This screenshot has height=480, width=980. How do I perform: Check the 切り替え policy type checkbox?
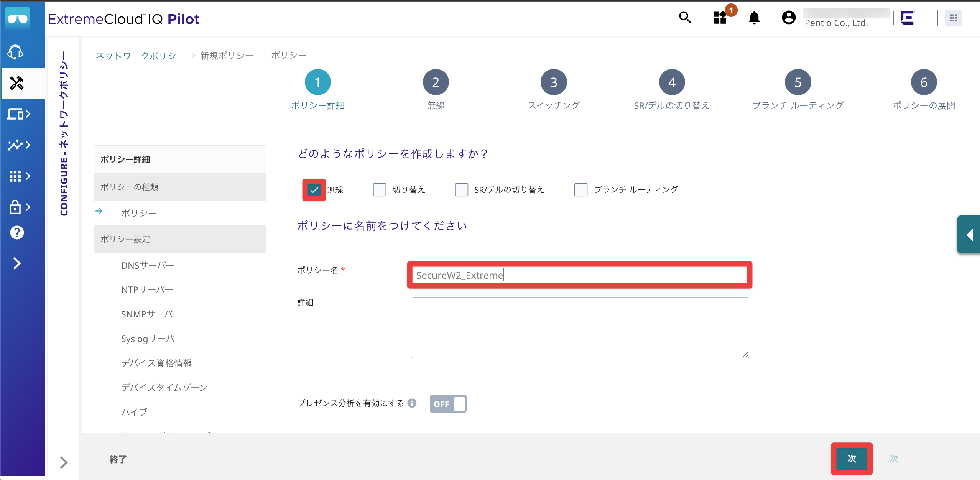coord(380,190)
